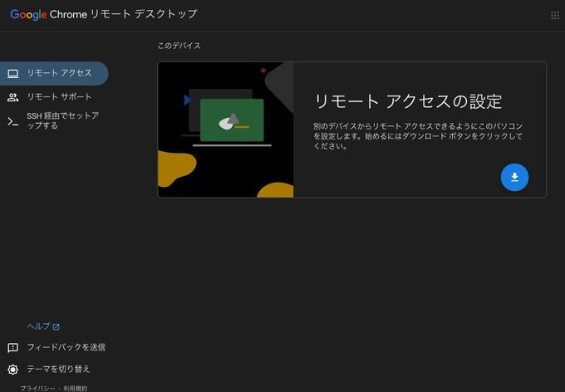Select the リモート アクセス sidebar tab
This screenshot has height=392, width=565.
(x=54, y=73)
